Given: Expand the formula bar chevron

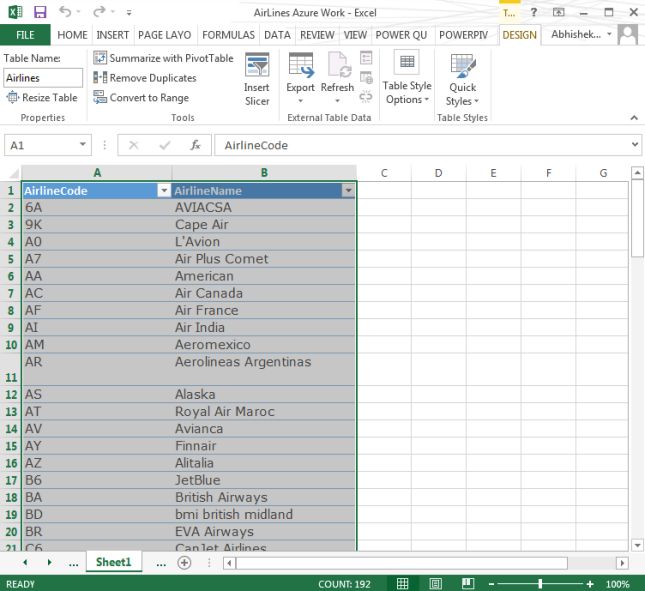Looking at the screenshot, I should pos(635,144).
